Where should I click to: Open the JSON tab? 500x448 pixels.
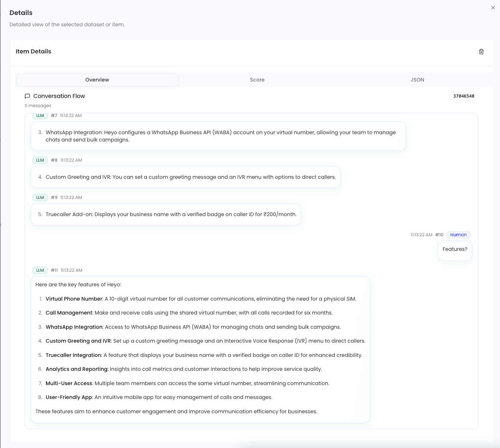pos(417,79)
